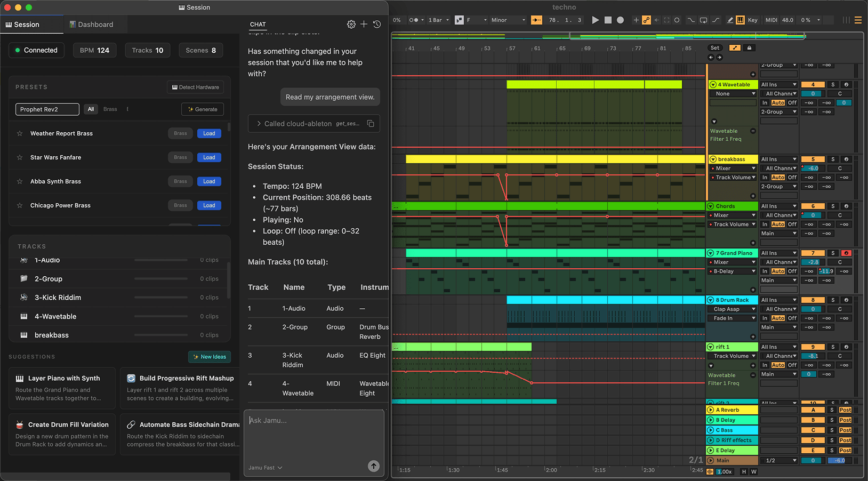The image size is (868, 481).
Task: Open the Minor scale dropdown
Action: 508,20
